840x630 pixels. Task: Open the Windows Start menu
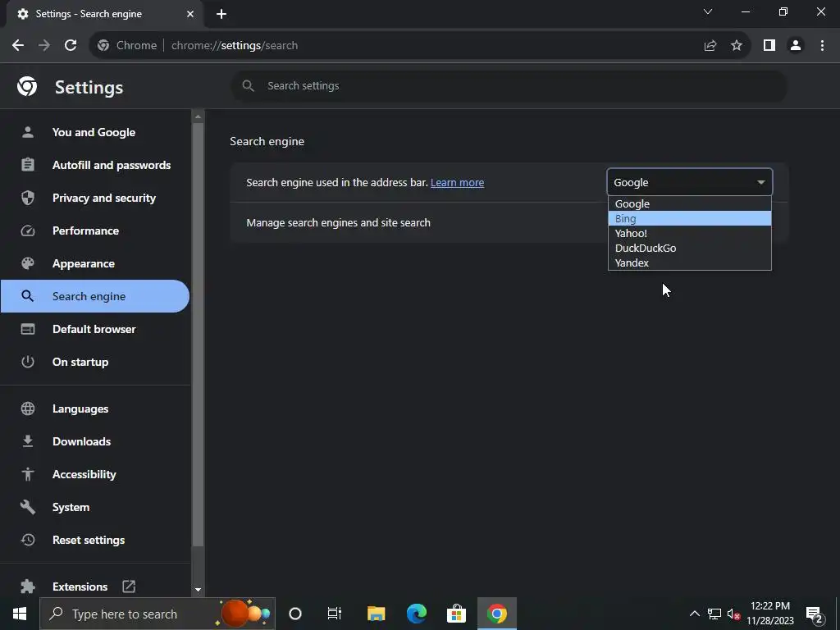(x=20, y=614)
